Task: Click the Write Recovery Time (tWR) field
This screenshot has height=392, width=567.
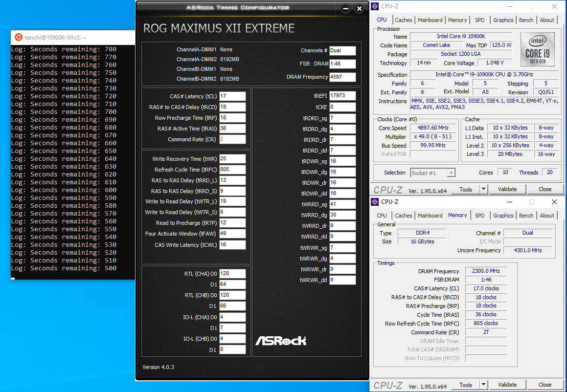Action: pyautogui.click(x=232, y=159)
